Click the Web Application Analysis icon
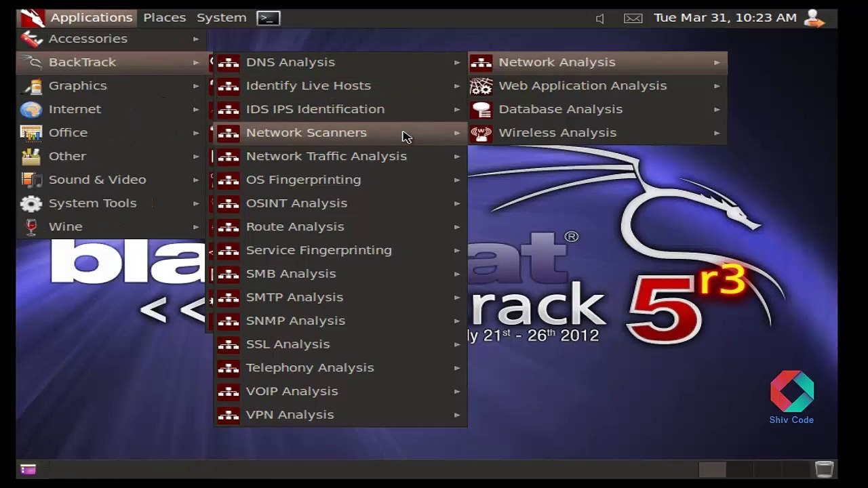This screenshot has height=488, width=868. click(481, 86)
